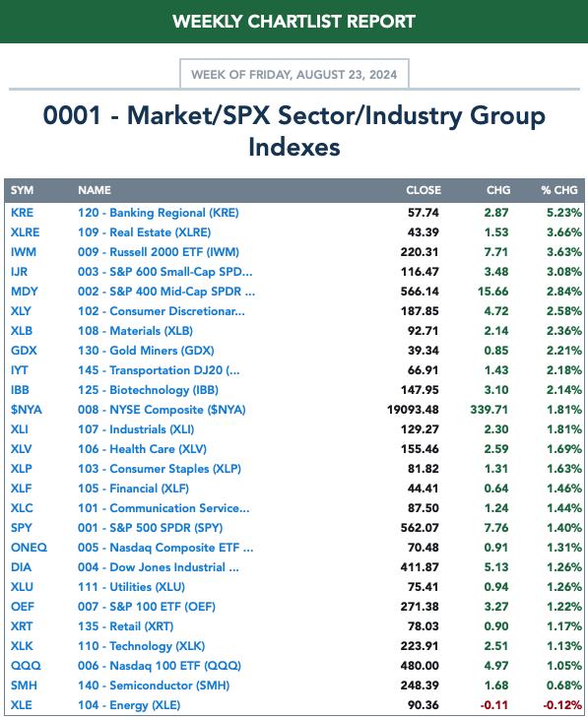Open 006 - Nasdaq 100 ETF (QQQ)
588x720 pixels.
[160, 666]
